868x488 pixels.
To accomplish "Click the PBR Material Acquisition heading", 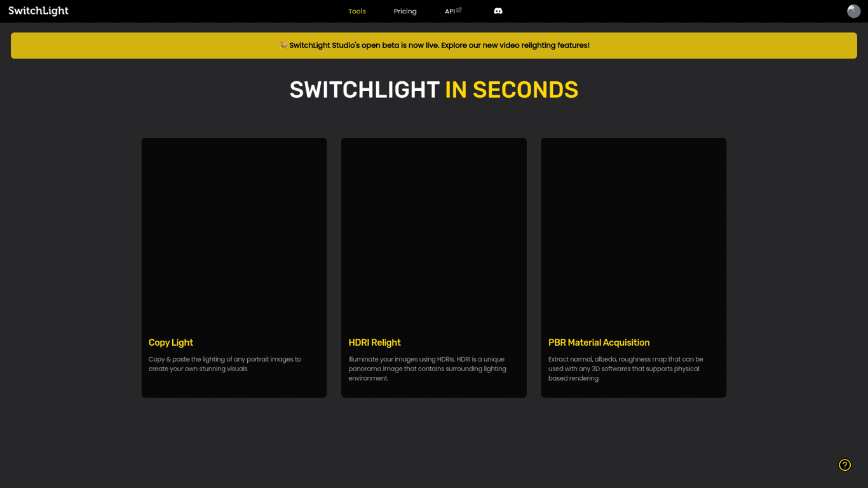I will [599, 342].
